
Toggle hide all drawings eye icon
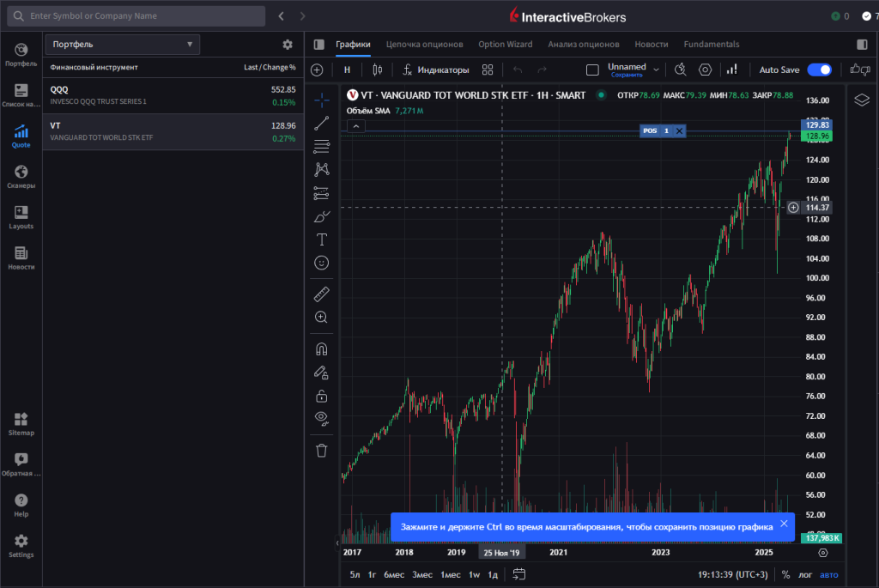coord(322,418)
